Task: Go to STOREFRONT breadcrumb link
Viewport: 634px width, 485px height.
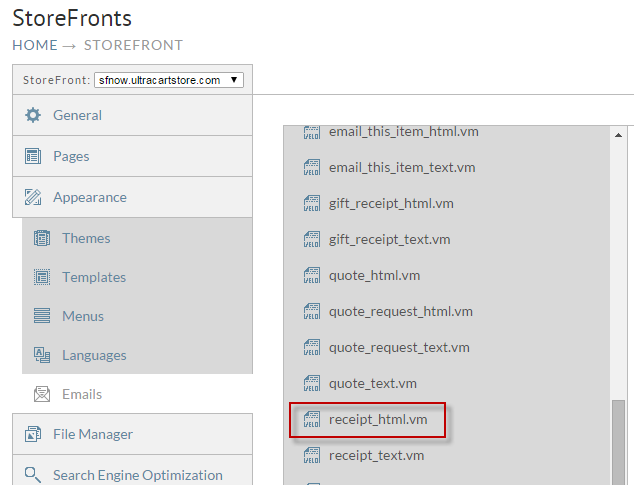Action: pyautogui.click(x=133, y=45)
